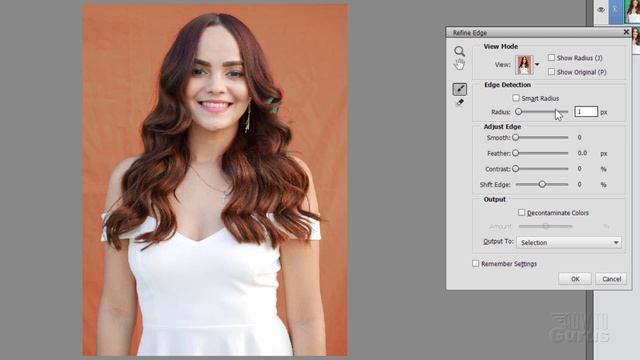The height and width of the screenshot is (360, 640).
Task: Click the Contrast value 0
Action: 579,169
